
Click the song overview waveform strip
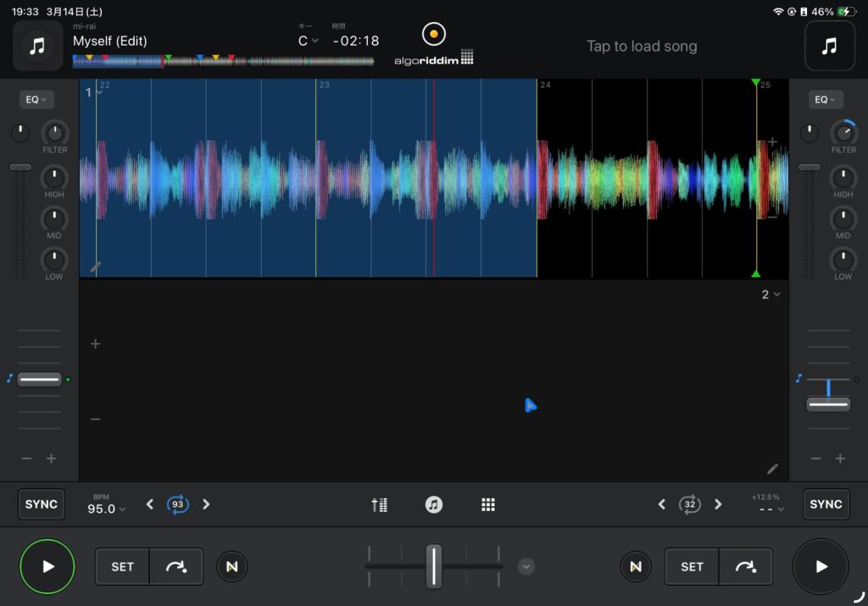[223, 61]
